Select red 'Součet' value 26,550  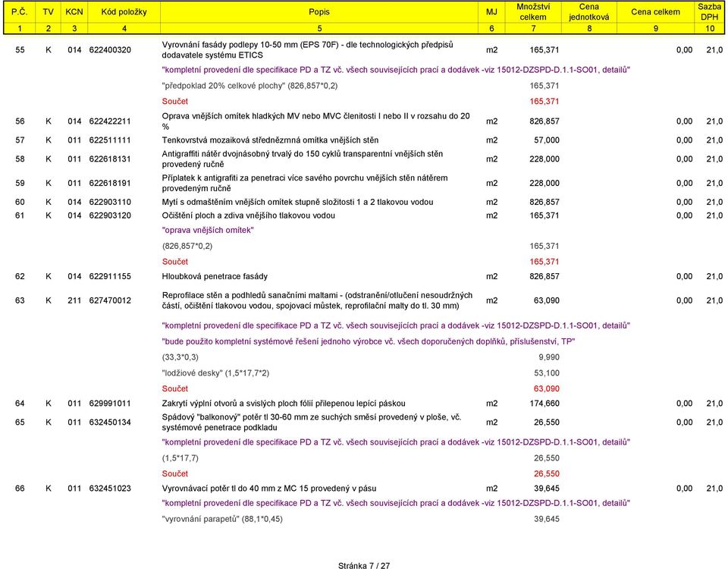tap(547, 473)
